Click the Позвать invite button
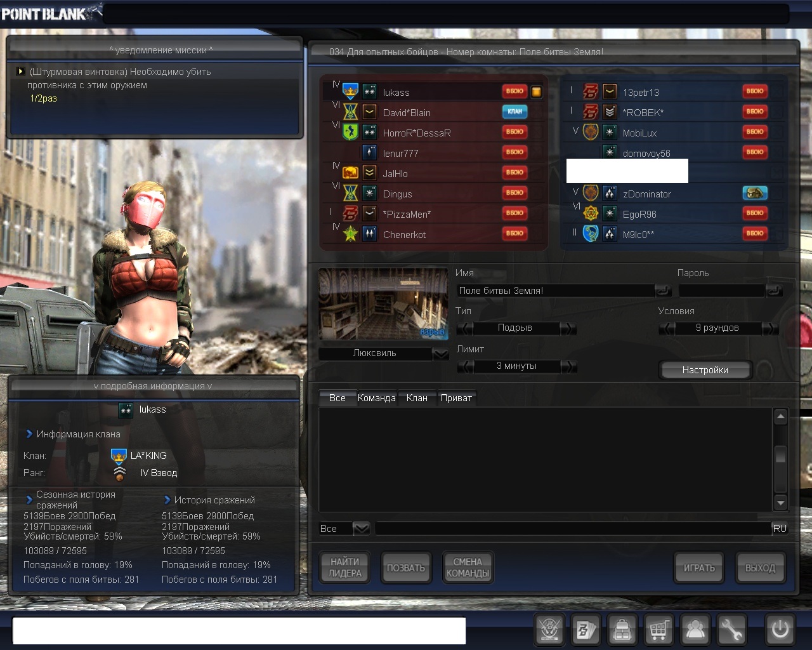 point(406,567)
